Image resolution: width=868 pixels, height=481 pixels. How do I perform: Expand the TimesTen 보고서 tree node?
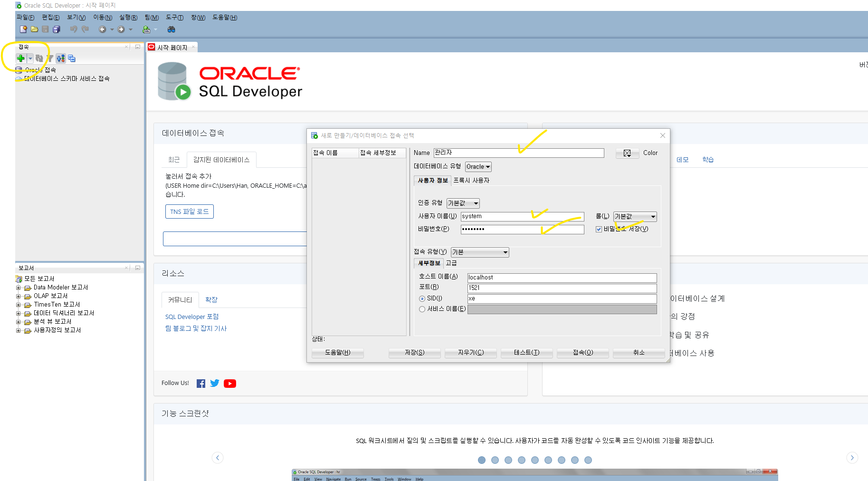[x=19, y=305]
